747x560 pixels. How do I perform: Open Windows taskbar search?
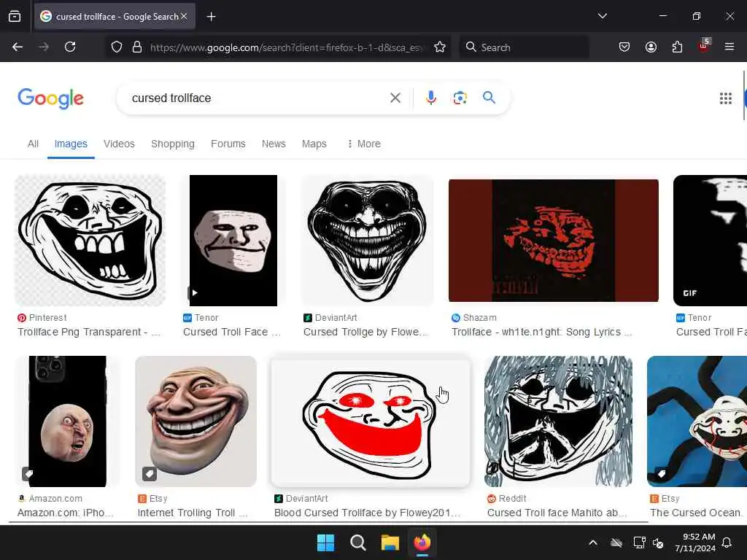[x=357, y=542]
